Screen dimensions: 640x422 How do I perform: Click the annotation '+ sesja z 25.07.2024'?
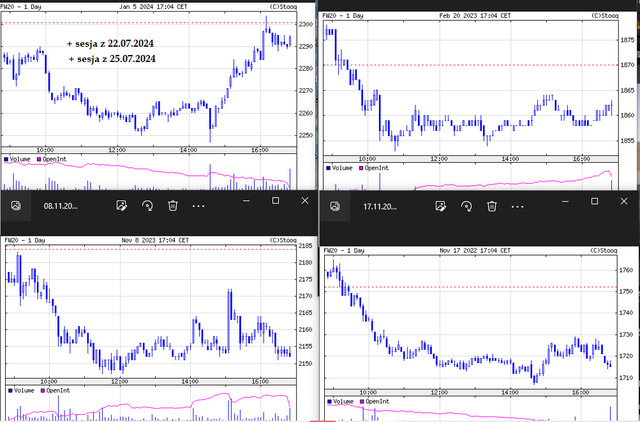coord(112,59)
